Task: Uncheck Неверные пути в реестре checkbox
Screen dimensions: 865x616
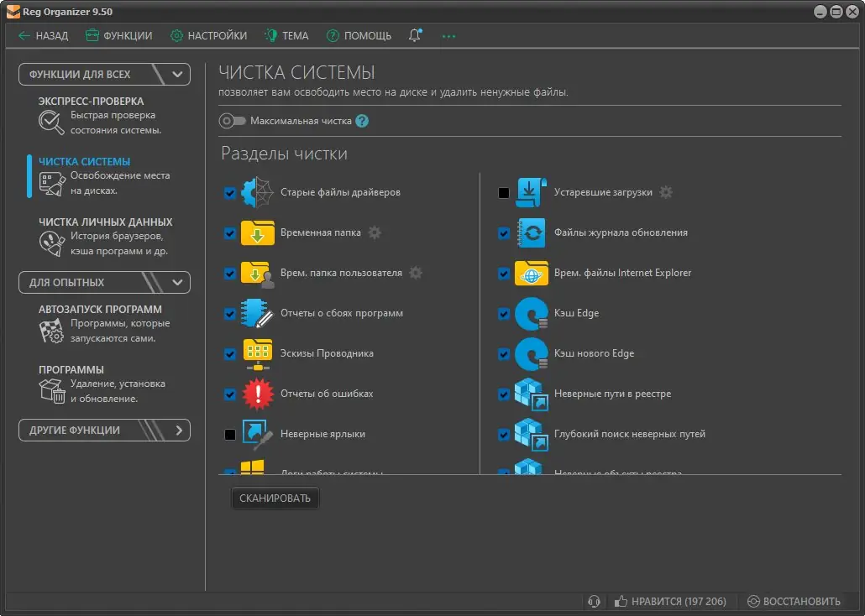Action: (504, 394)
